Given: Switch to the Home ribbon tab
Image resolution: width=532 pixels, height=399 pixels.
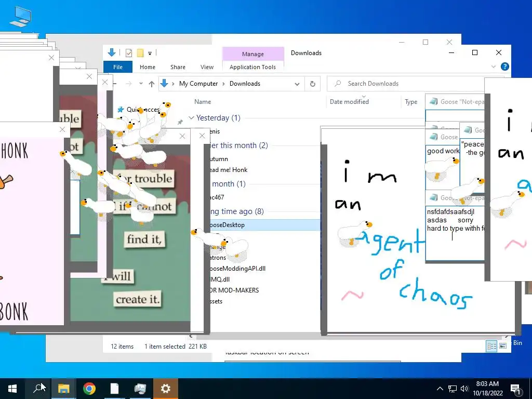Looking at the screenshot, I should tap(147, 67).
